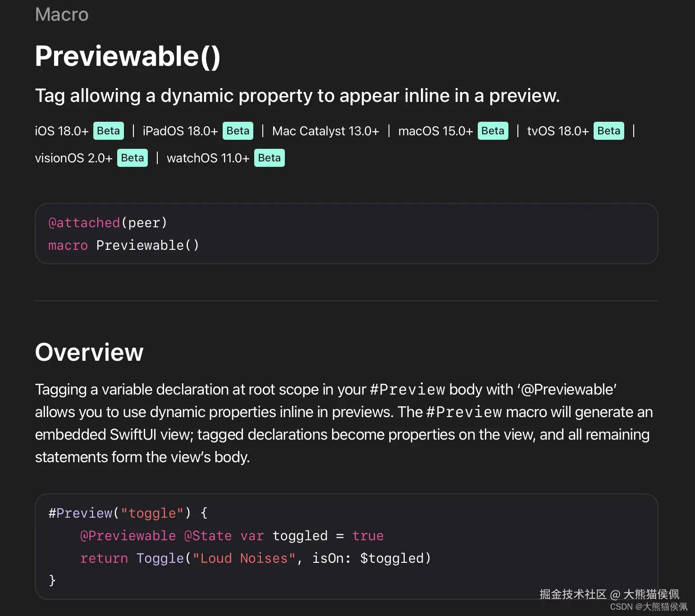This screenshot has height=616, width=695.
Task: Click the Macro label above the title
Action: (62, 14)
